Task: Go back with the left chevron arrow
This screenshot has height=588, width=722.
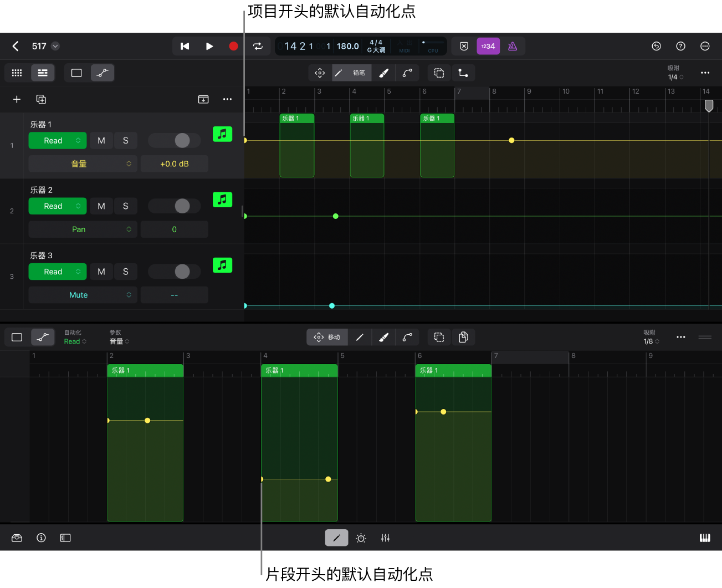Action: pyautogui.click(x=16, y=46)
